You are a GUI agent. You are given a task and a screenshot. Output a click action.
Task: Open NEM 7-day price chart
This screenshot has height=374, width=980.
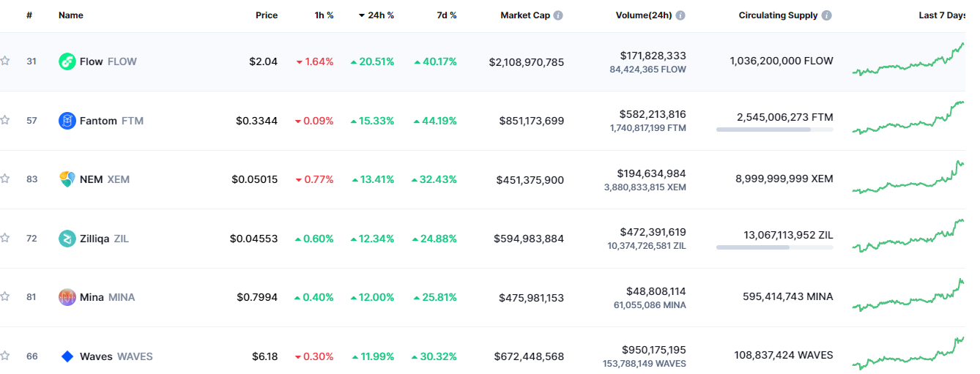pyautogui.click(x=908, y=176)
